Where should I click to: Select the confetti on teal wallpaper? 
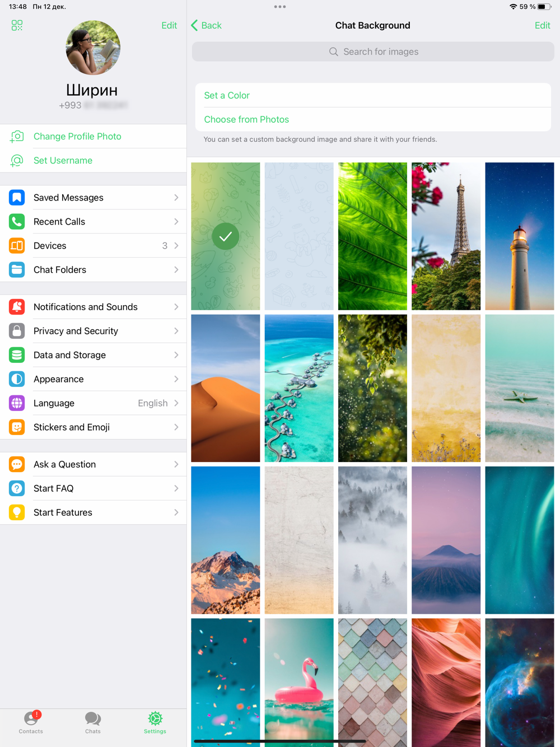coord(226,683)
